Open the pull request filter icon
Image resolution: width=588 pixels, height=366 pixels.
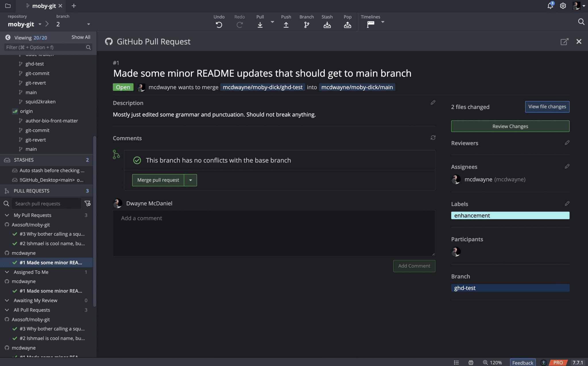coord(88,203)
